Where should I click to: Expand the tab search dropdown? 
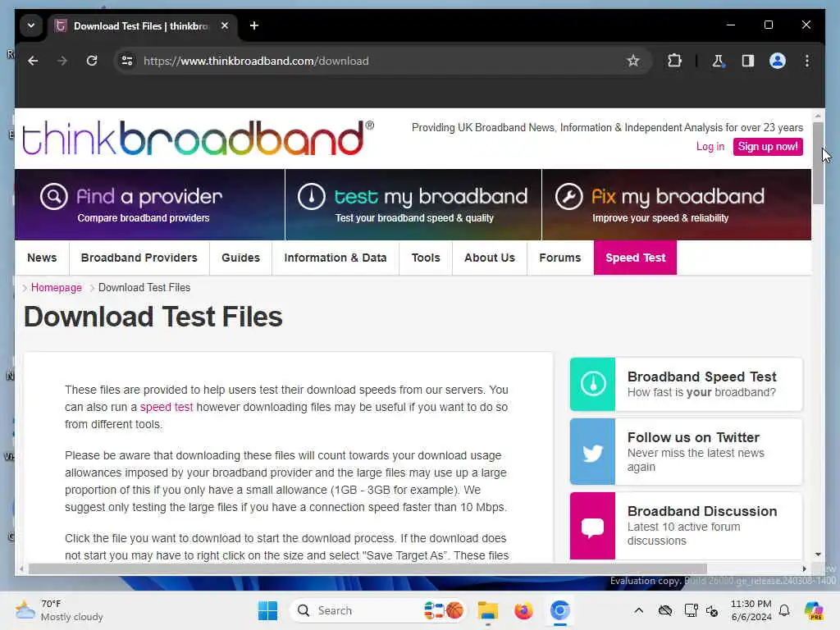[31, 25]
